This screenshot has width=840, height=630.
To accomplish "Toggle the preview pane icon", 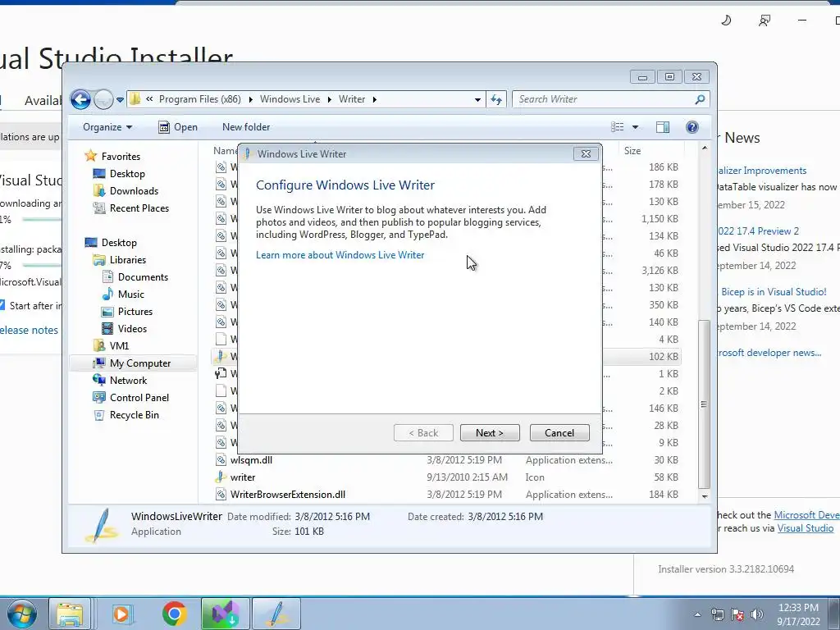I will [663, 127].
